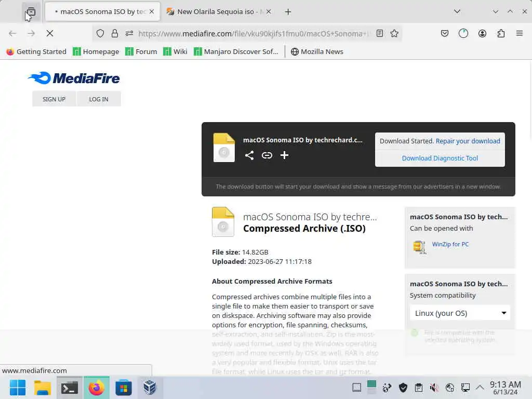Click the clipboard tray icon
532x399 pixels.
pyautogui.click(x=419, y=388)
